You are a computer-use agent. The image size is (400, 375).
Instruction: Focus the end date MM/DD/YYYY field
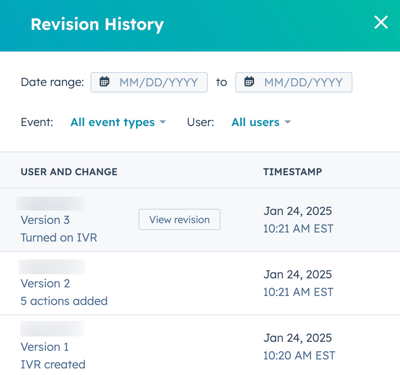[x=294, y=82]
